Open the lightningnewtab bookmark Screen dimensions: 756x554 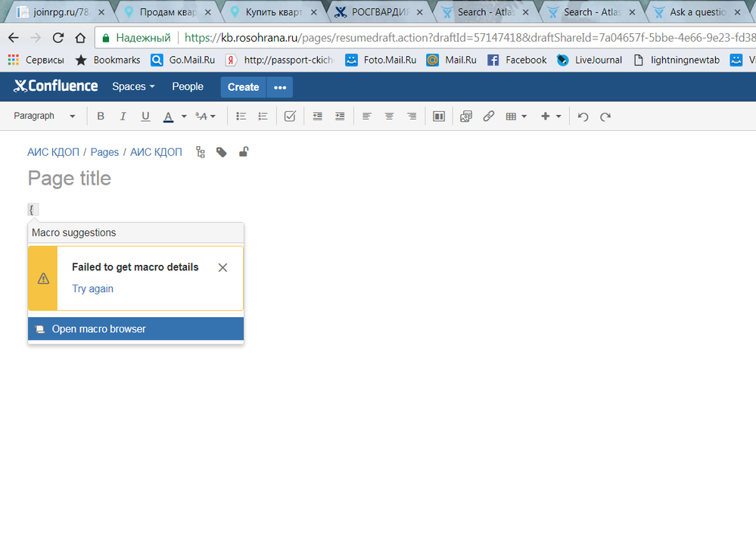[677, 60]
